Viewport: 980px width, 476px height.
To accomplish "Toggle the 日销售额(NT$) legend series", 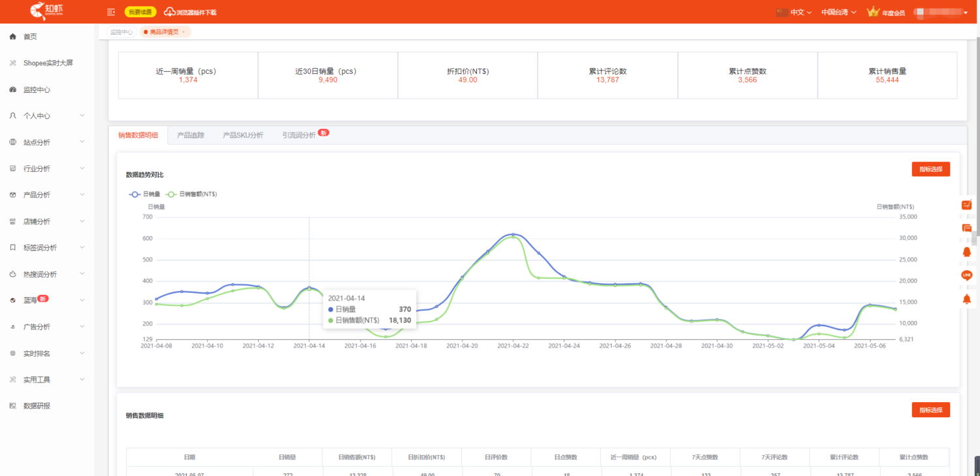I will [191, 194].
